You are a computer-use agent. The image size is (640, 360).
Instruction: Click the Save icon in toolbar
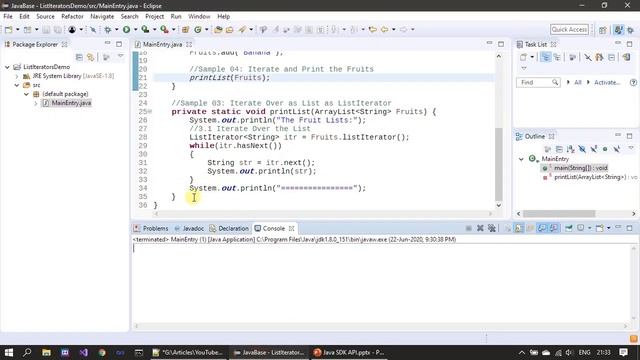(46, 29)
